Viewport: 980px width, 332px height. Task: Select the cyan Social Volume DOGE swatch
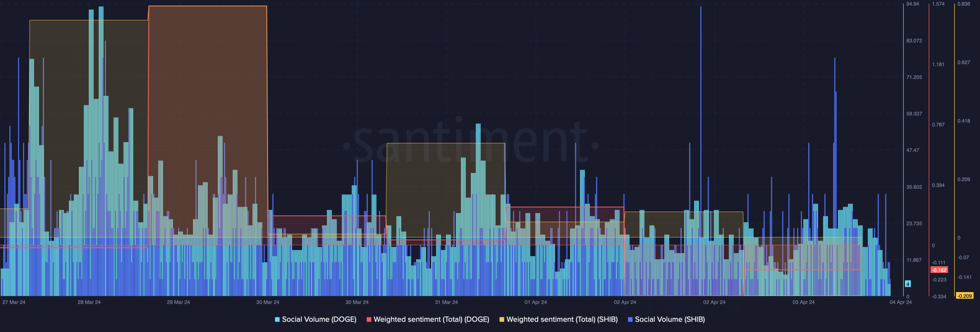pos(277,319)
